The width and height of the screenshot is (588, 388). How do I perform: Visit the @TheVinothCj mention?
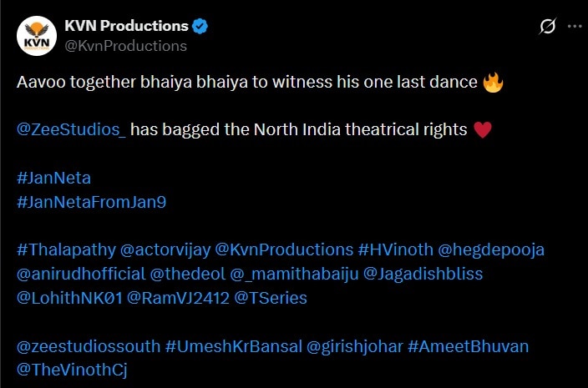(72, 370)
